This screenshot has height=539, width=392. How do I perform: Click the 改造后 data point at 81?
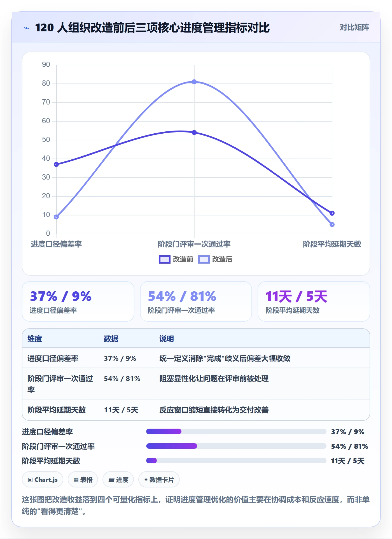coord(194,82)
